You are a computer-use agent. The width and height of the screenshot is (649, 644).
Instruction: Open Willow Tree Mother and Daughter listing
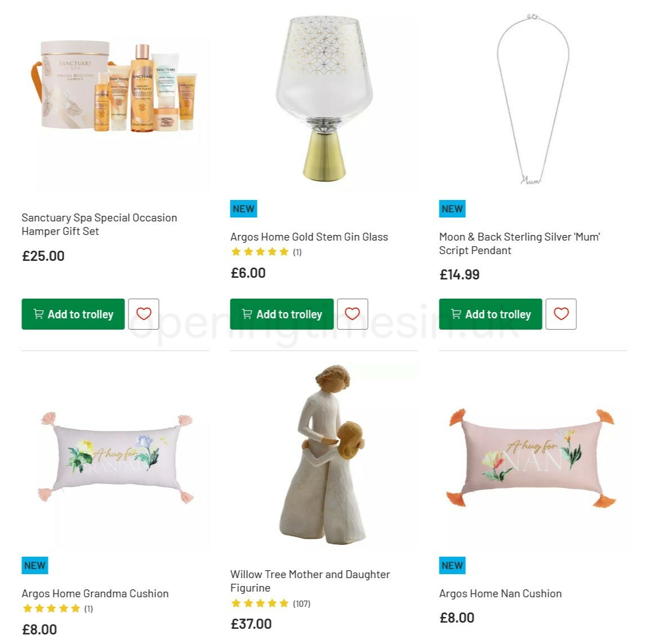pyautogui.click(x=310, y=581)
